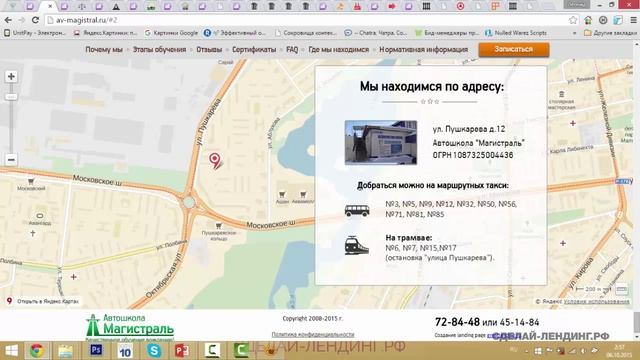Open Политика конфиденциальности link

pos(313,334)
